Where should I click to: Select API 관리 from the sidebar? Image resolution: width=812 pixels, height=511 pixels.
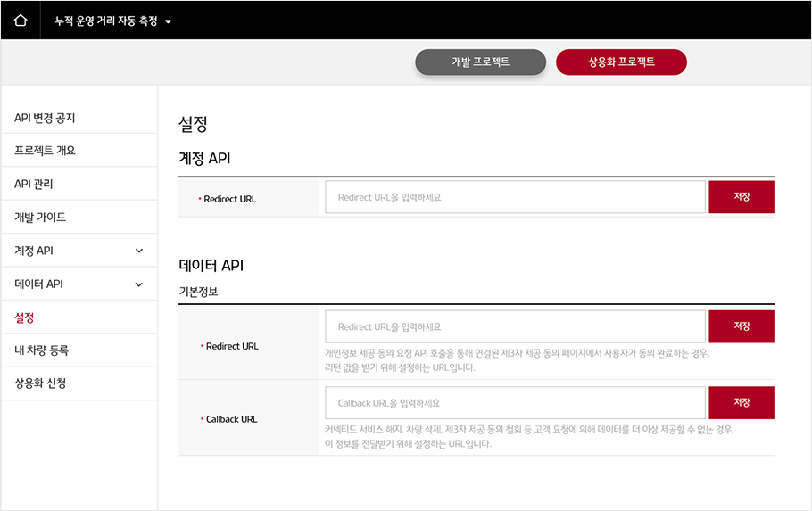point(34,184)
